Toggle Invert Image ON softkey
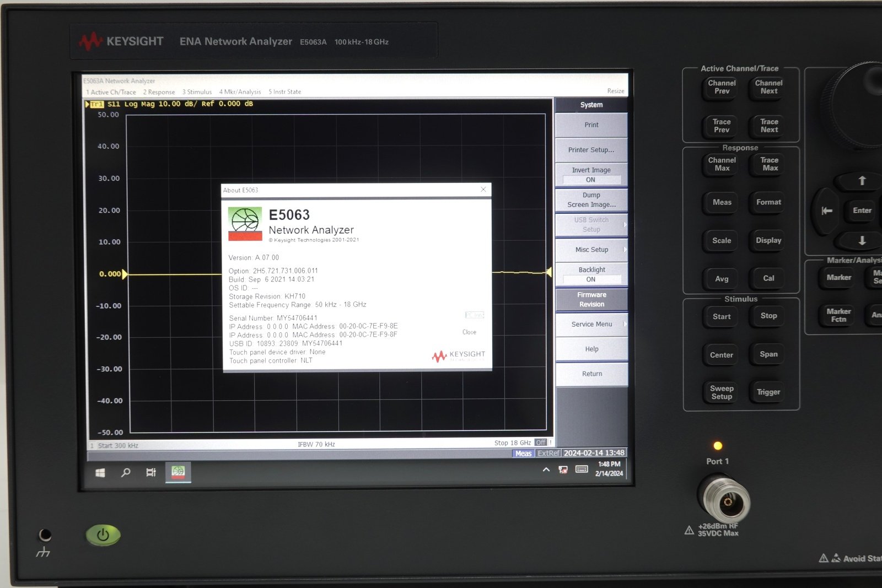882x588 pixels. pyautogui.click(x=591, y=175)
